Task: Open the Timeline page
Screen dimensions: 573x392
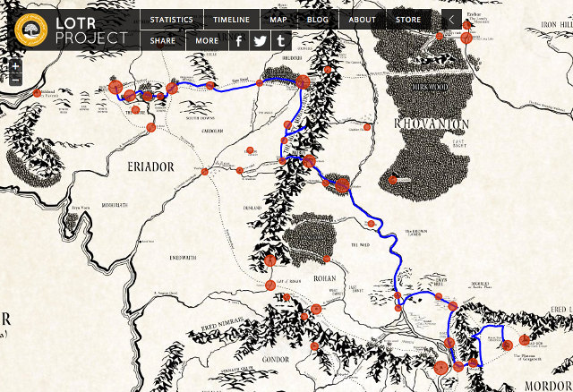Action: [231, 20]
